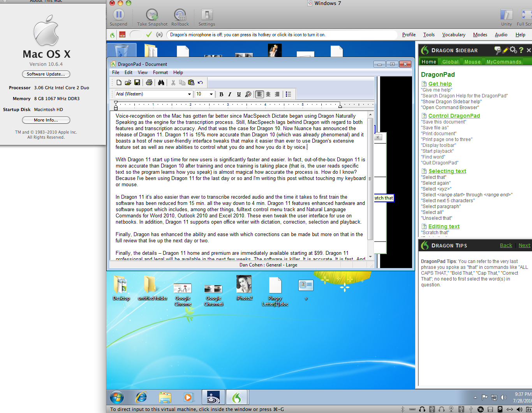This screenshot has height=413, width=532.
Task: Show hidden icons in Windows system tray
Action: click(475, 397)
